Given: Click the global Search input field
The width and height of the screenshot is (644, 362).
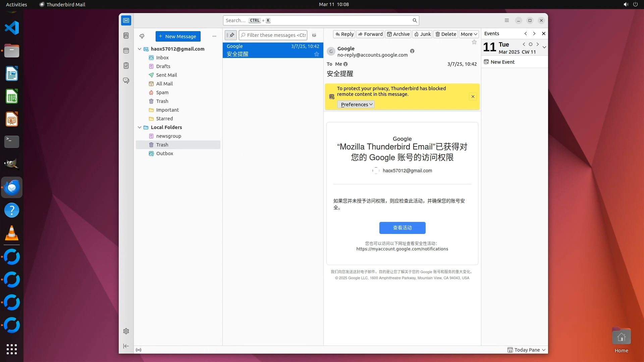Looking at the screenshot, I should coord(319,20).
